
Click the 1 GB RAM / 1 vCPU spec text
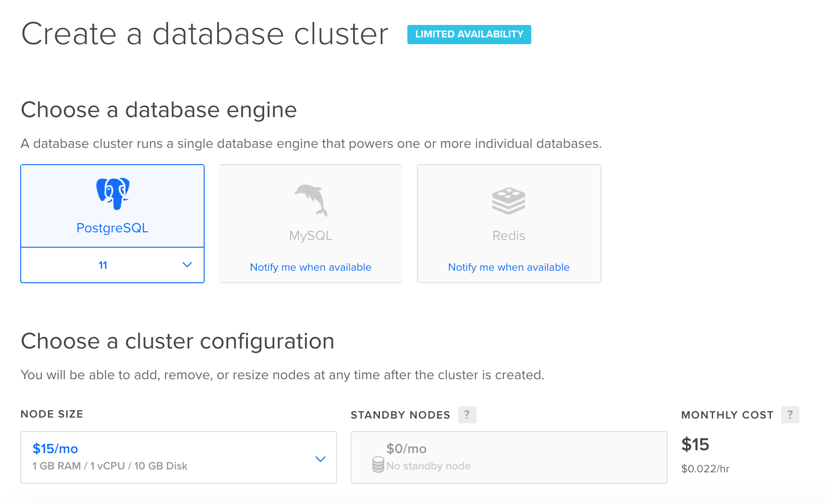pos(110,466)
